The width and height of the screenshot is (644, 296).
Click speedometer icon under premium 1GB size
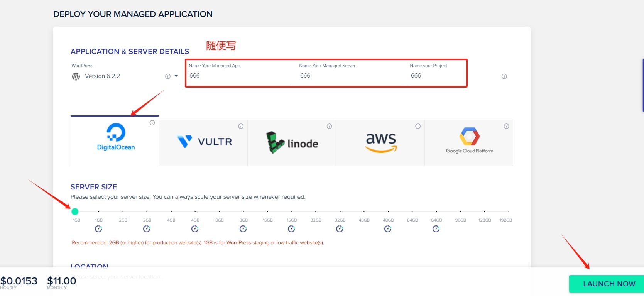[98, 229]
